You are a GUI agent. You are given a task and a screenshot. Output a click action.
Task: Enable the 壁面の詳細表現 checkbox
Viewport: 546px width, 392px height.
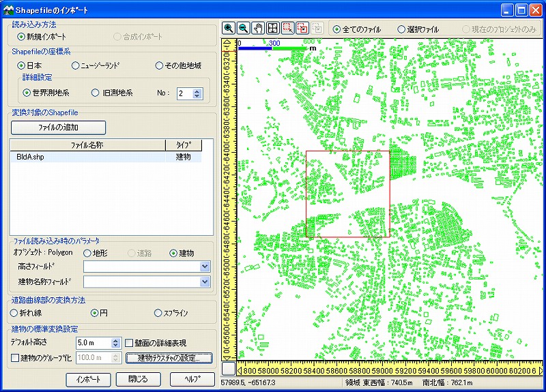tap(130, 343)
